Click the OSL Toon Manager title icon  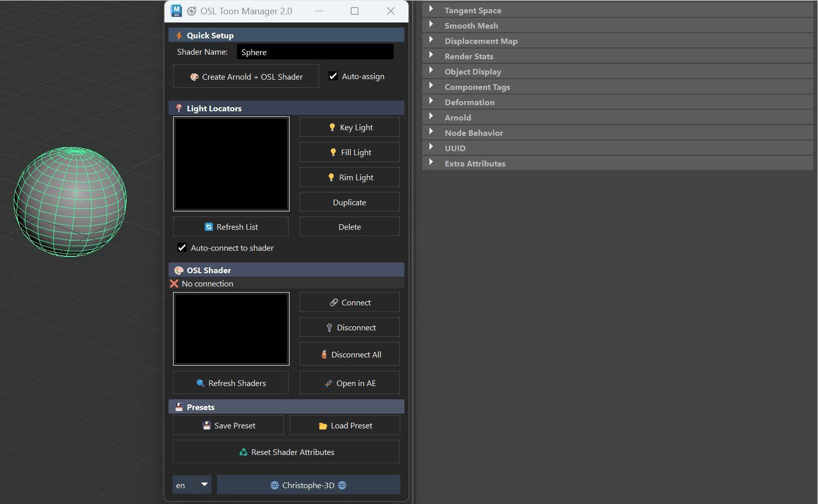pyautogui.click(x=191, y=11)
